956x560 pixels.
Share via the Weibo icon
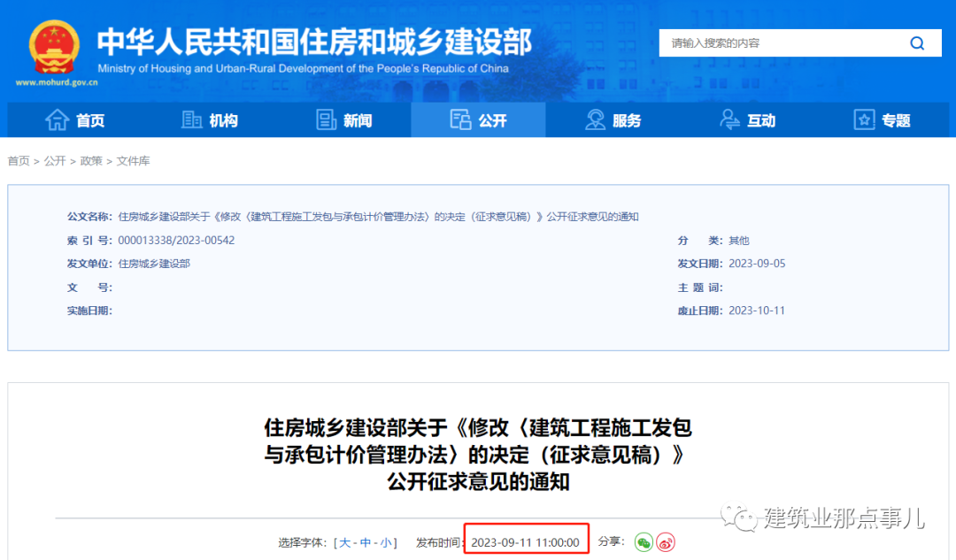coord(665,541)
